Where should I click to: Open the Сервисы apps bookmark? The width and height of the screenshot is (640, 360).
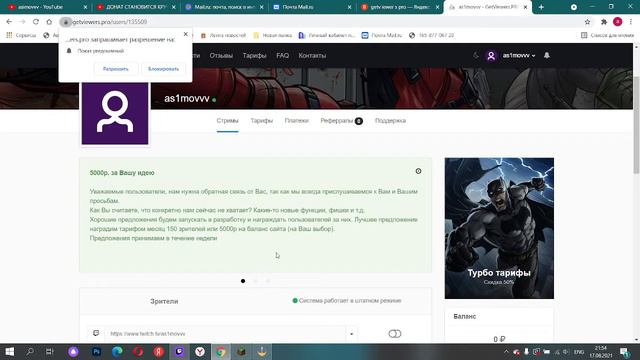click(21, 36)
